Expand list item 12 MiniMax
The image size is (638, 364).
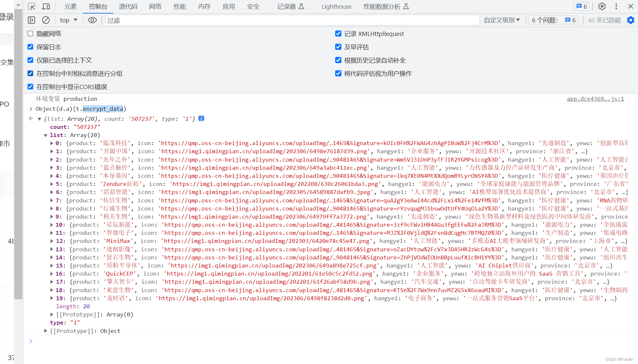click(x=52, y=241)
